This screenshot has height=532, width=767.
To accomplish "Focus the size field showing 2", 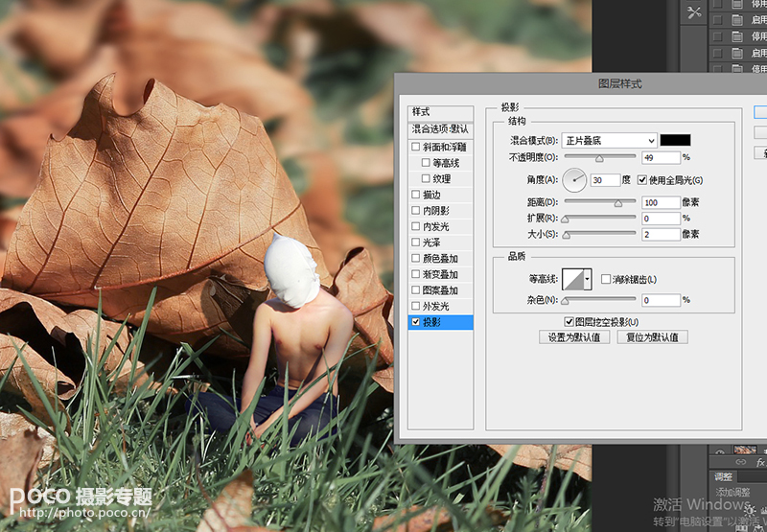I will pyautogui.click(x=661, y=234).
